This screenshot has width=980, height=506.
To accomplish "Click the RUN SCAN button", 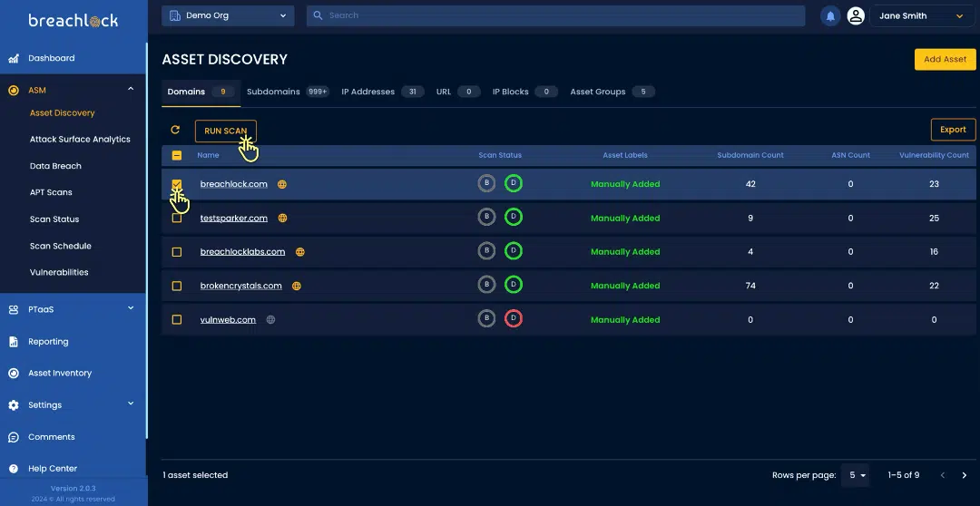I will 226,131.
